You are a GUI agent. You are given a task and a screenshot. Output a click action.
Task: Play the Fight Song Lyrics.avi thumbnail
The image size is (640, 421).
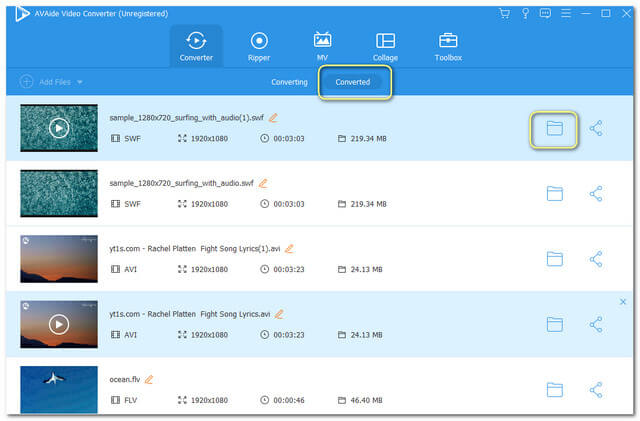(x=59, y=324)
